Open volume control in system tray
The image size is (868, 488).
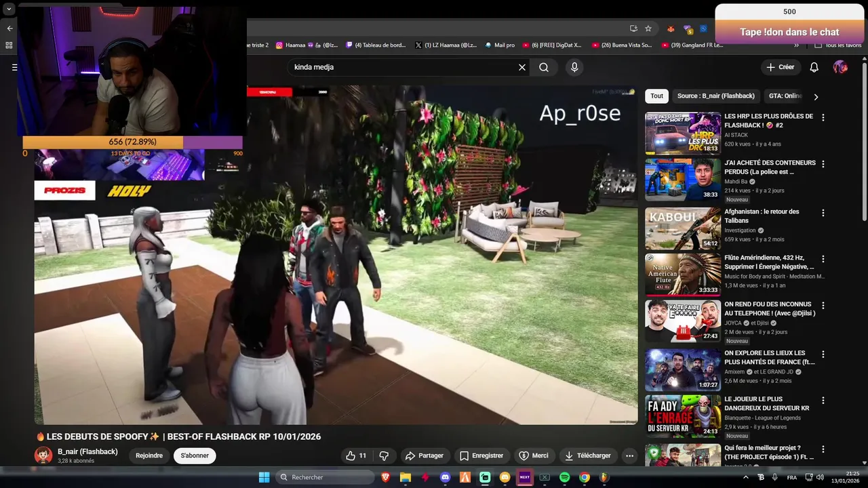820,477
